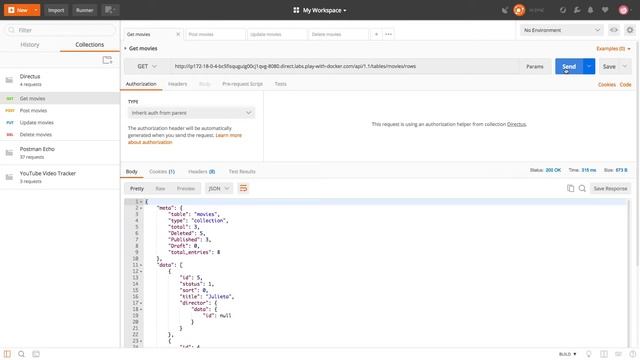Image resolution: width=640 pixels, height=360 pixels.
Task: Open the JSON format dropdown
Action: click(x=219, y=188)
